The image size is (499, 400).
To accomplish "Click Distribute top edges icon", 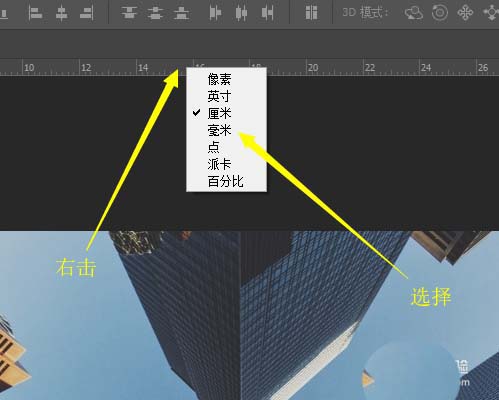I will click(x=129, y=13).
